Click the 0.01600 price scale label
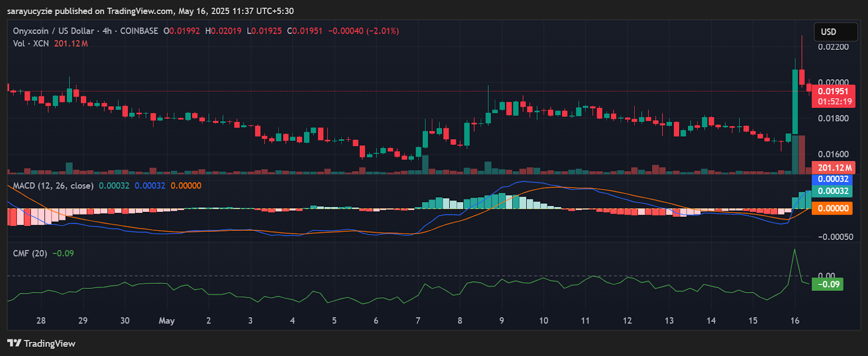This screenshot has height=356, width=868. (x=833, y=154)
